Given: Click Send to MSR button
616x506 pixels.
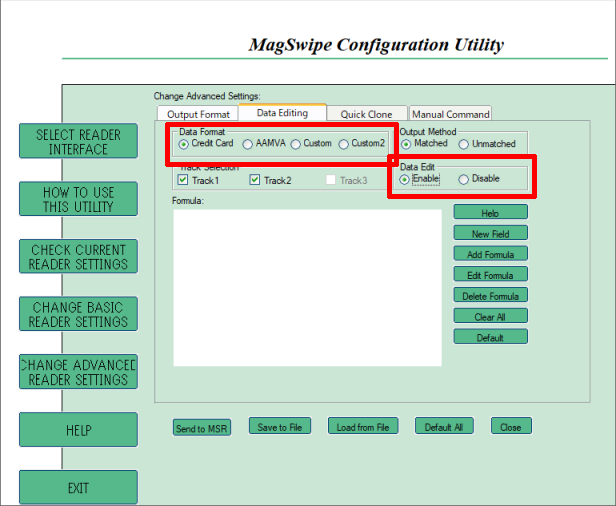Looking at the screenshot, I should (x=203, y=428).
